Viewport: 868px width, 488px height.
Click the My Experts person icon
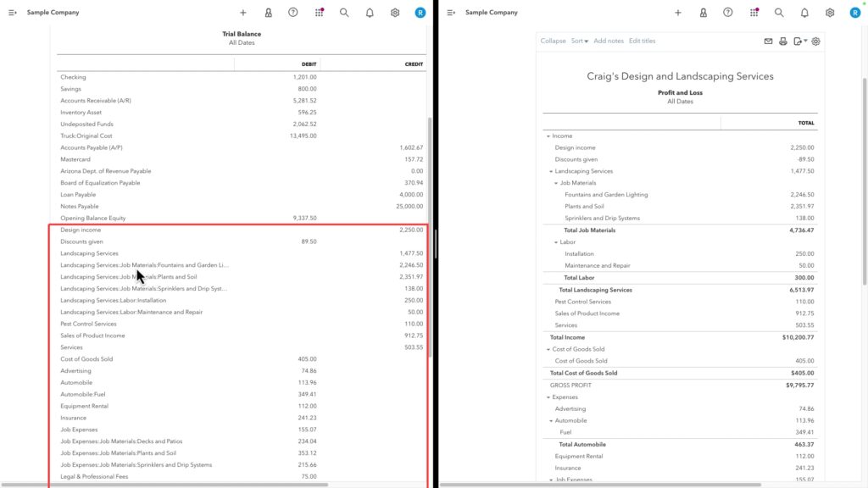[x=269, y=12]
